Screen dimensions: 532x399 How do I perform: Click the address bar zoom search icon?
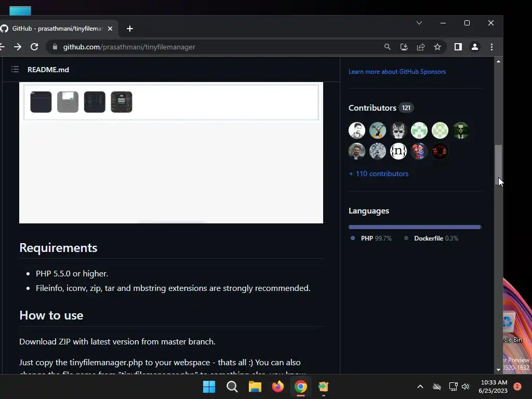387,47
